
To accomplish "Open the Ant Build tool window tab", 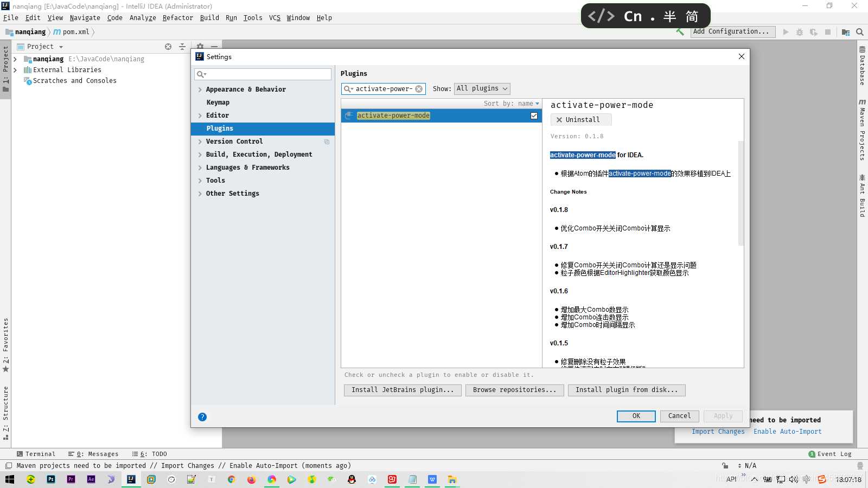I will click(862, 196).
